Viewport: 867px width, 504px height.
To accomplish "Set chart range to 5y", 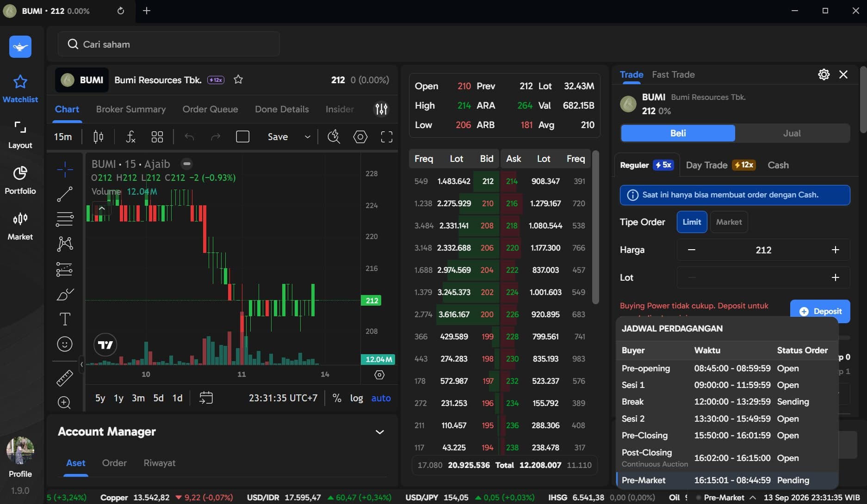I will [100, 398].
